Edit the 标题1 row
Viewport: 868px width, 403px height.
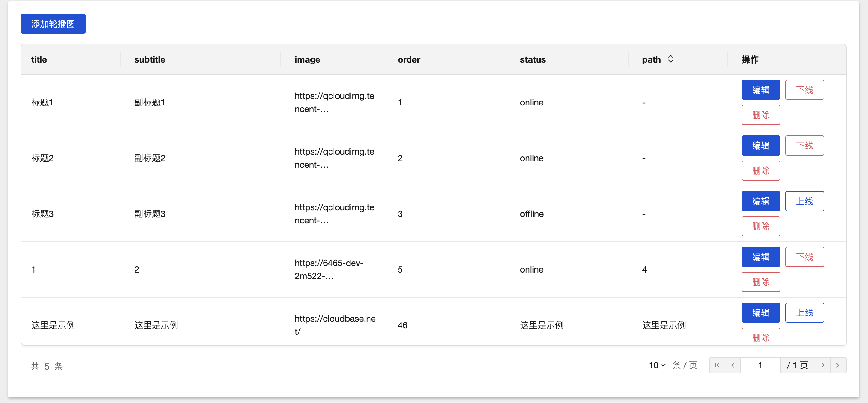pos(760,89)
